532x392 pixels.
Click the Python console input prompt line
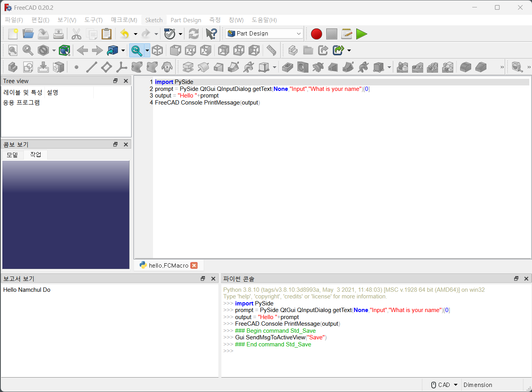(376, 351)
